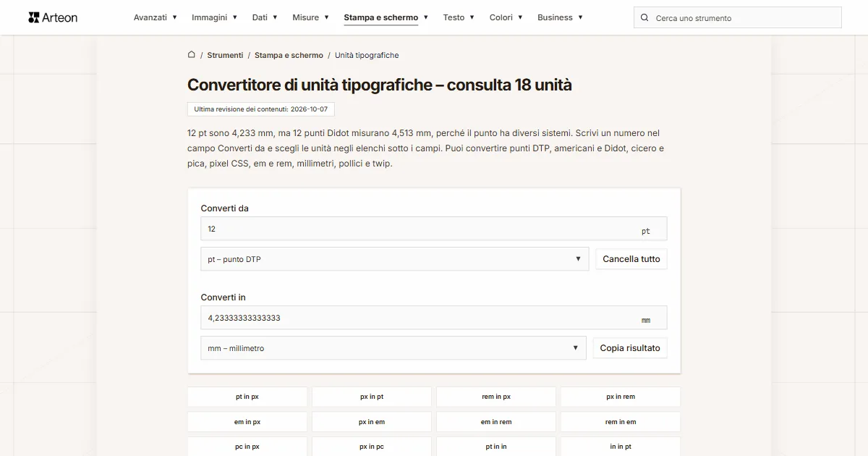The width and height of the screenshot is (868, 456).
Task: Expand the mm – millimetro dropdown
Action: click(x=393, y=348)
